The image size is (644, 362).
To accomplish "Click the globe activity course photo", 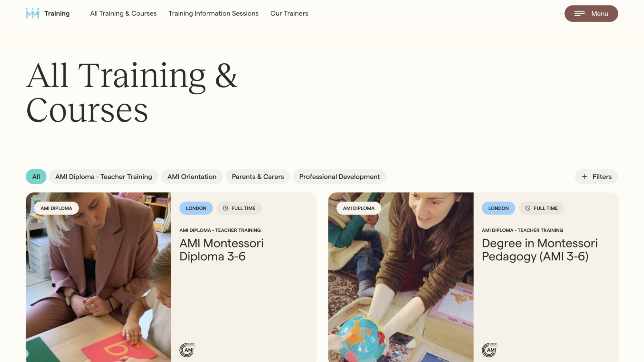I will click(x=401, y=277).
